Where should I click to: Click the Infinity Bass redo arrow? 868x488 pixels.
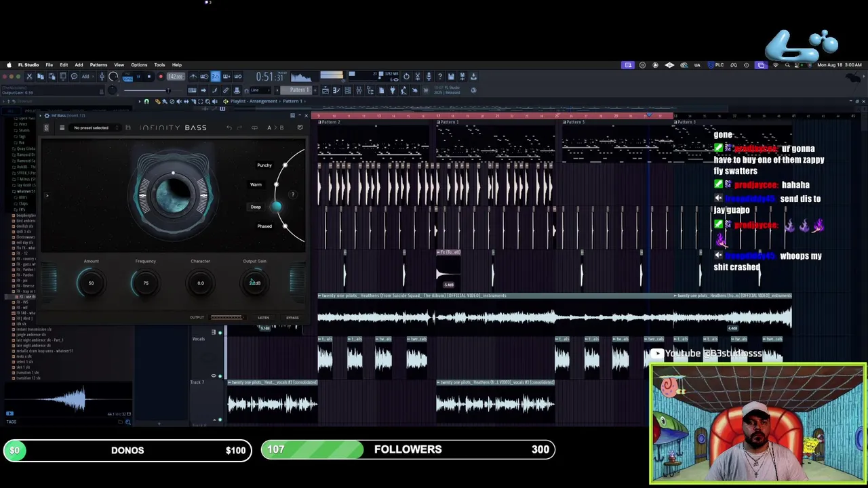[x=239, y=127]
